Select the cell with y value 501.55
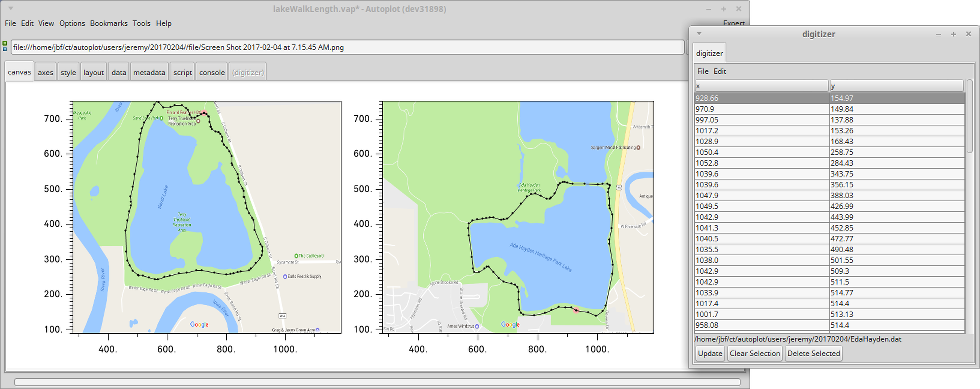This screenshot has height=389, width=980. point(897,260)
